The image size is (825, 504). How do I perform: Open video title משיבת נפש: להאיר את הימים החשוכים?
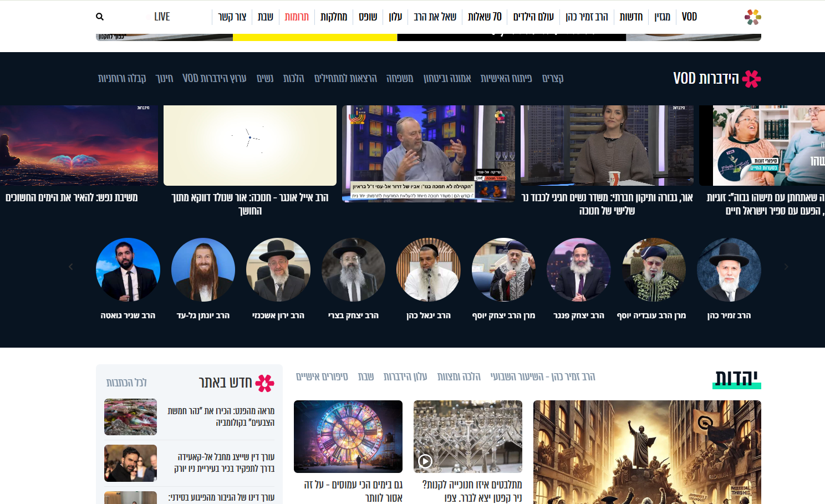[72, 197]
